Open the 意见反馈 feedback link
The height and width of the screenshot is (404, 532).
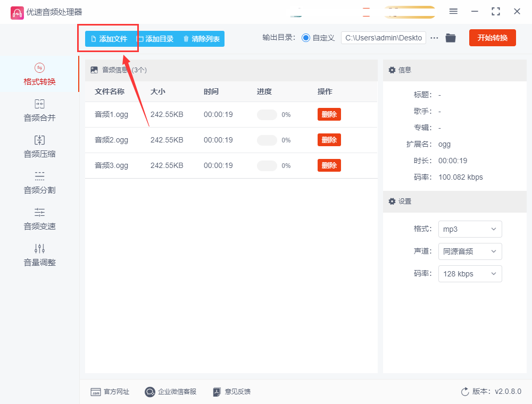coord(232,392)
